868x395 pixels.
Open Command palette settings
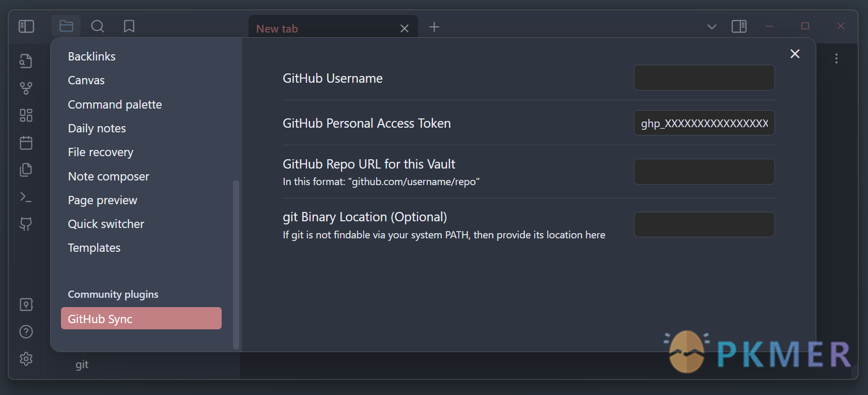pyautogui.click(x=115, y=104)
